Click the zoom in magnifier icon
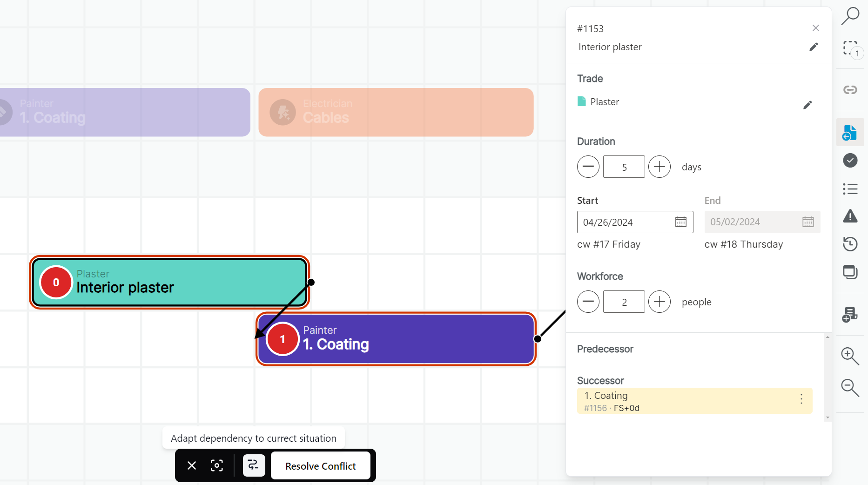The width and height of the screenshot is (868, 485). tap(850, 356)
